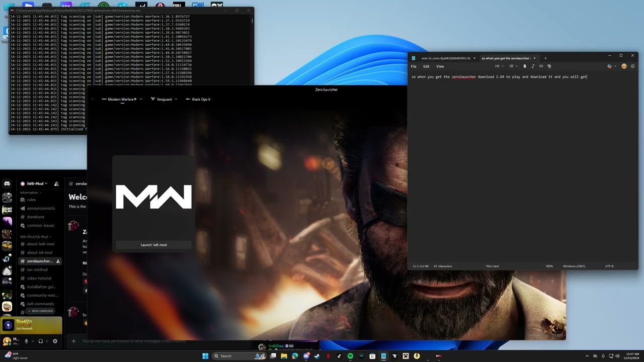The image size is (644, 362).
Task: Open the Notepad settings gear
Action: (x=632, y=66)
